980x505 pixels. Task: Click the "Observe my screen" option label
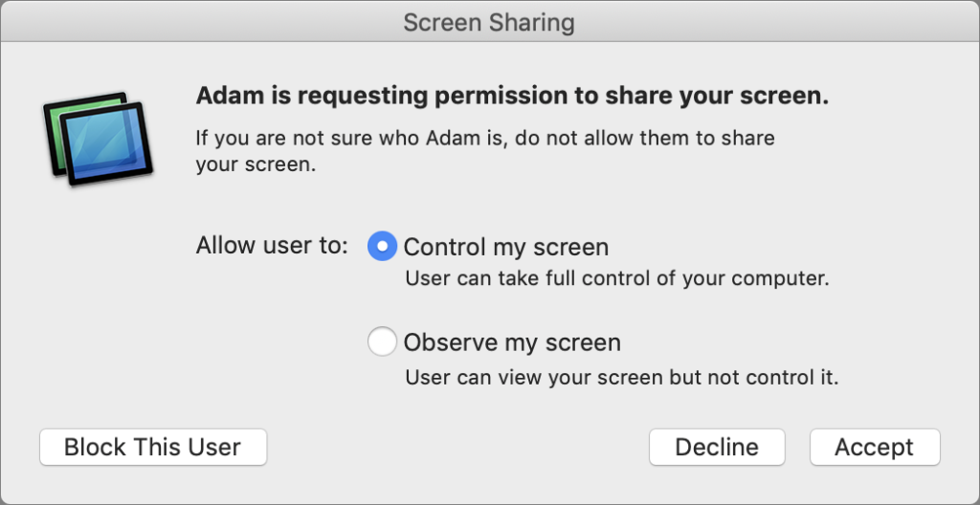tap(512, 341)
